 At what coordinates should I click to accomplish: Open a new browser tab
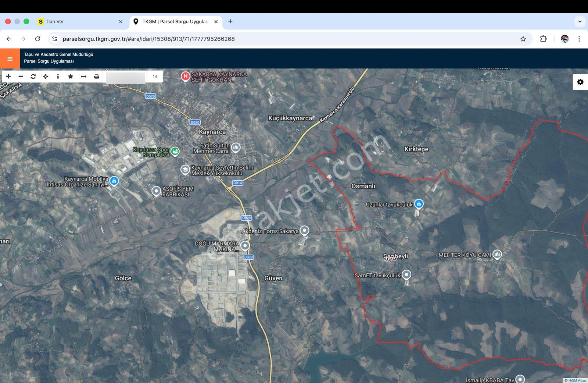coord(230,21)
